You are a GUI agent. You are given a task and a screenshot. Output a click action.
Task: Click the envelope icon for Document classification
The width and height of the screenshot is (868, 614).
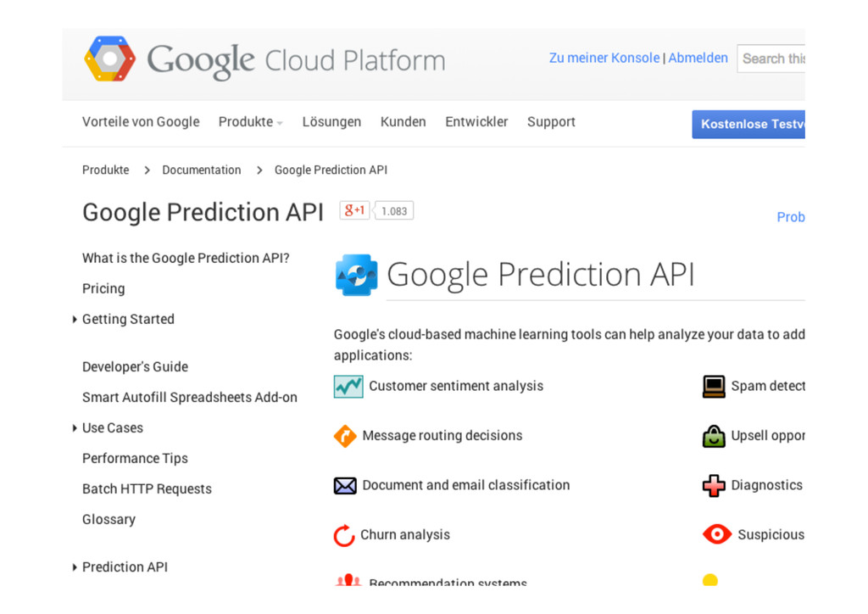tap(345, 486)
